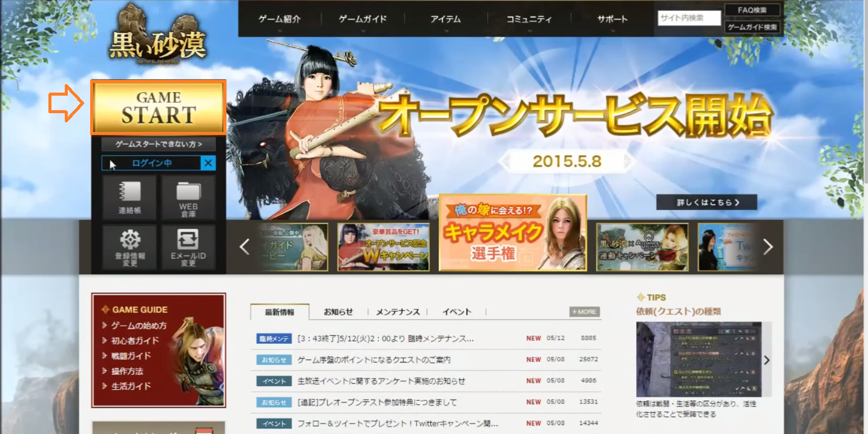Open 登録情報変更 gear icon
Image resolution: width=868 pixels, height=434 pixels.
tap(129, 248)
